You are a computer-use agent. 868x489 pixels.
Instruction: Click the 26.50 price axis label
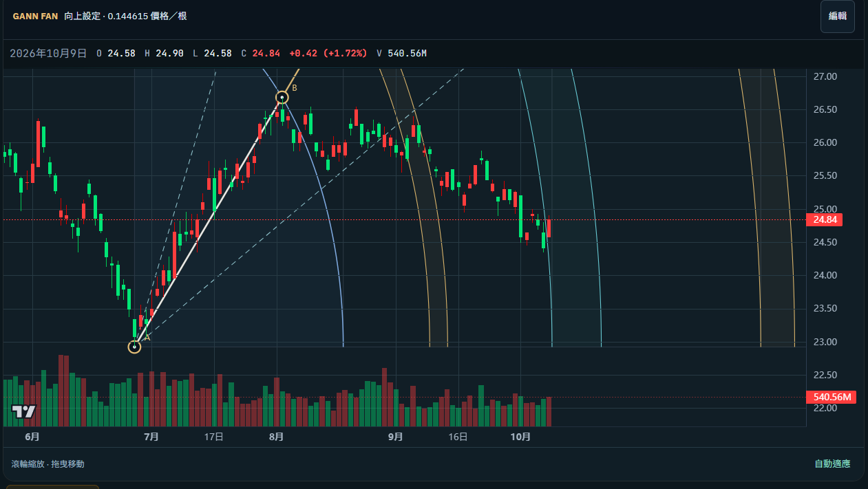825,109
